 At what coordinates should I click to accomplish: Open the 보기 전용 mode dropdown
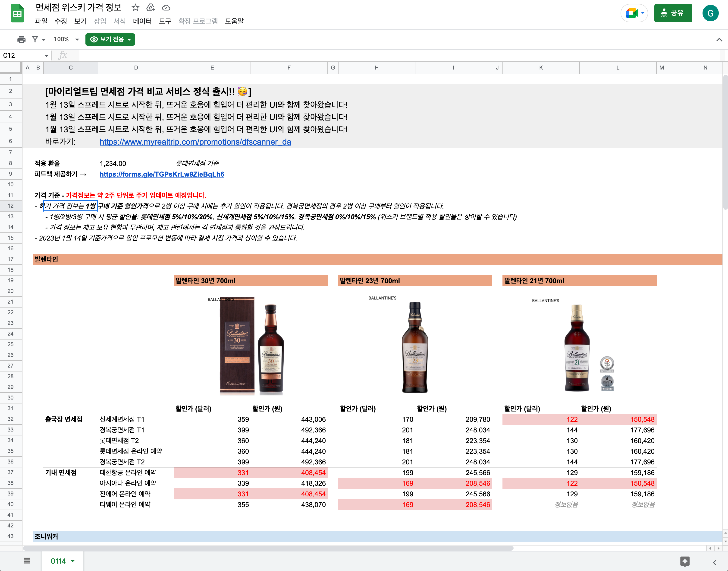pyautogui.click(x=110, y=39)
